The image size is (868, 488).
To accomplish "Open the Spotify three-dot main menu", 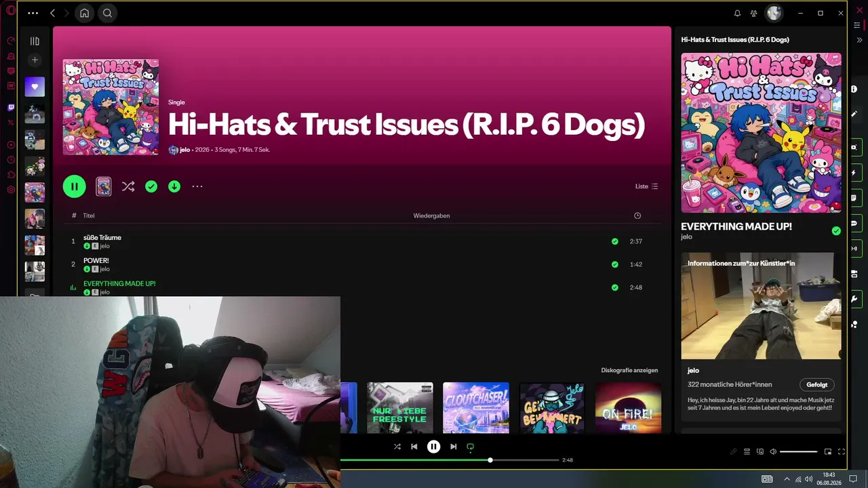I will (x=33, y=13).
